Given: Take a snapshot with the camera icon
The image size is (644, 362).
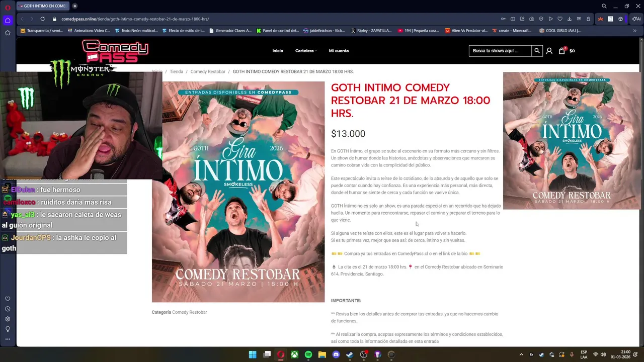Looking at the screenshot, I should click(x=532, y=19).
